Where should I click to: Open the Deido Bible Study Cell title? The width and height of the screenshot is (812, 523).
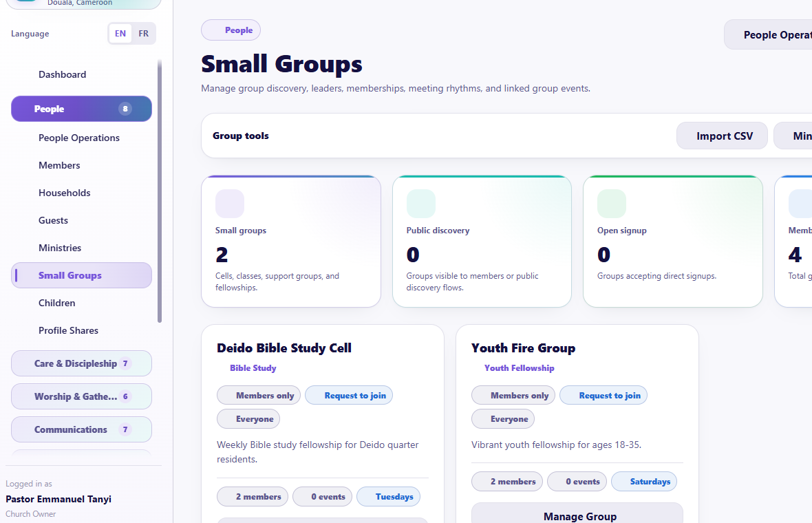284,348
